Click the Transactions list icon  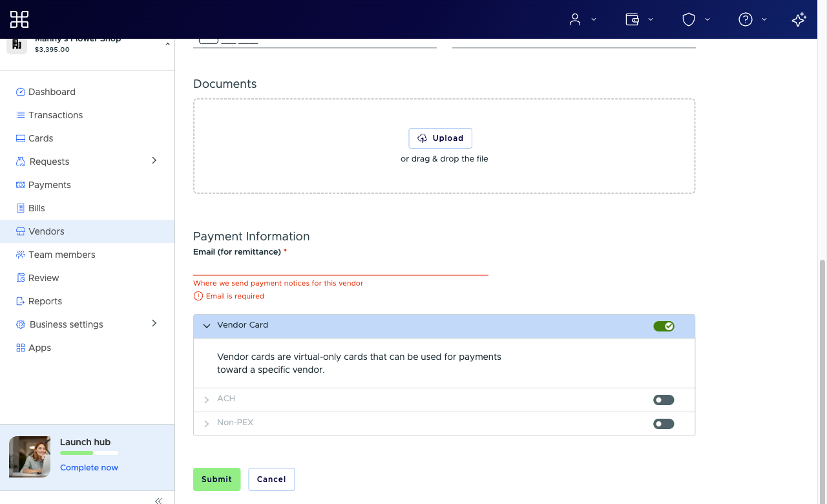(21, 115)
